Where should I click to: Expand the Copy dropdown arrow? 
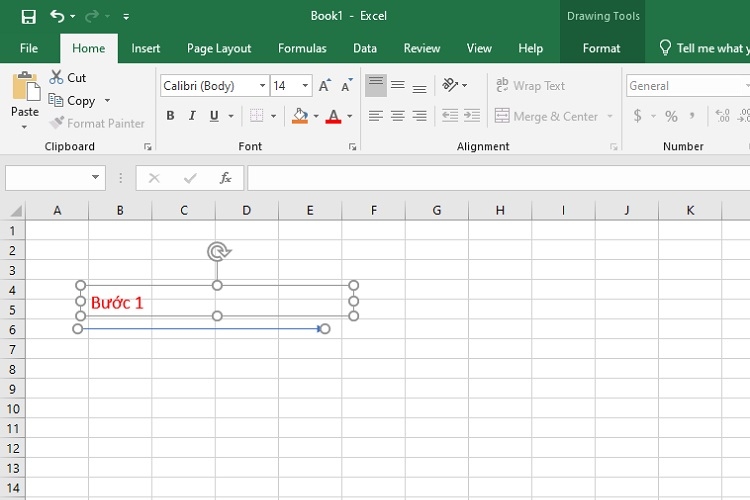[x=107, y=100]
